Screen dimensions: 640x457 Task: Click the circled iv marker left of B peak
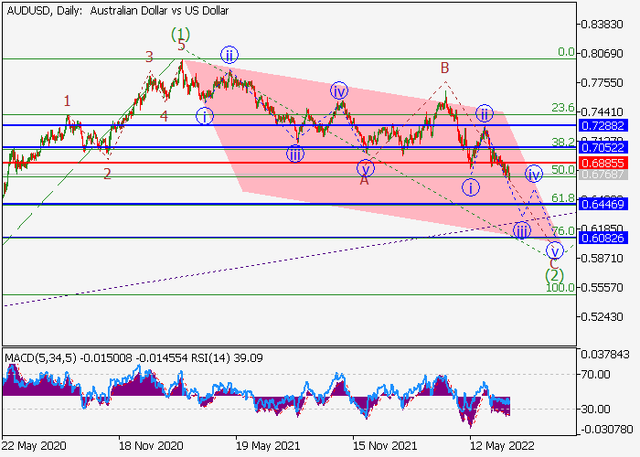click(339, 91)
